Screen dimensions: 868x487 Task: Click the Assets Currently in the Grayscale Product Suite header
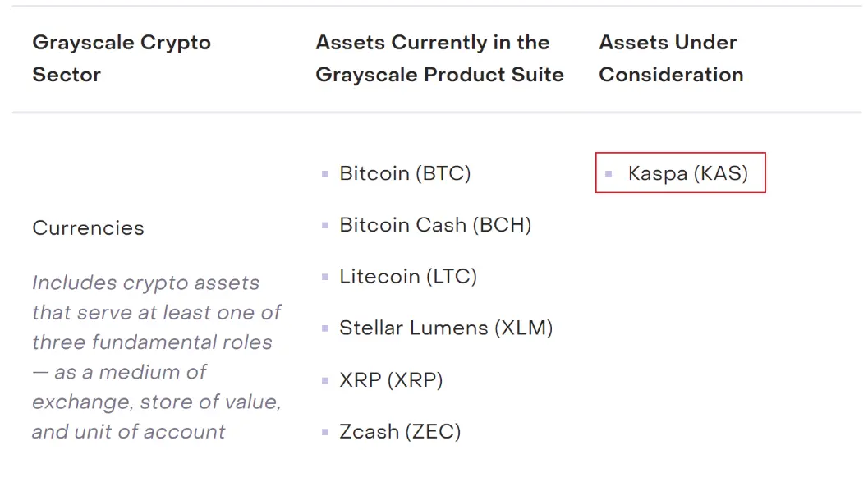(x=439, y=58)
